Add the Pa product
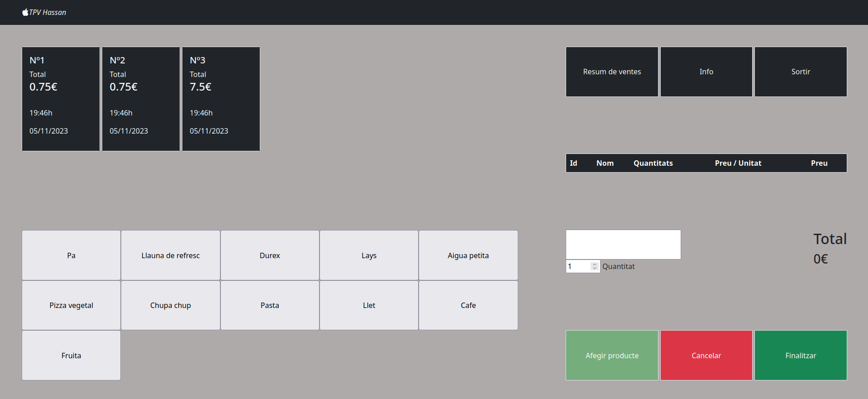This screenshot has width=868, height=399. (x=71, y=255)
